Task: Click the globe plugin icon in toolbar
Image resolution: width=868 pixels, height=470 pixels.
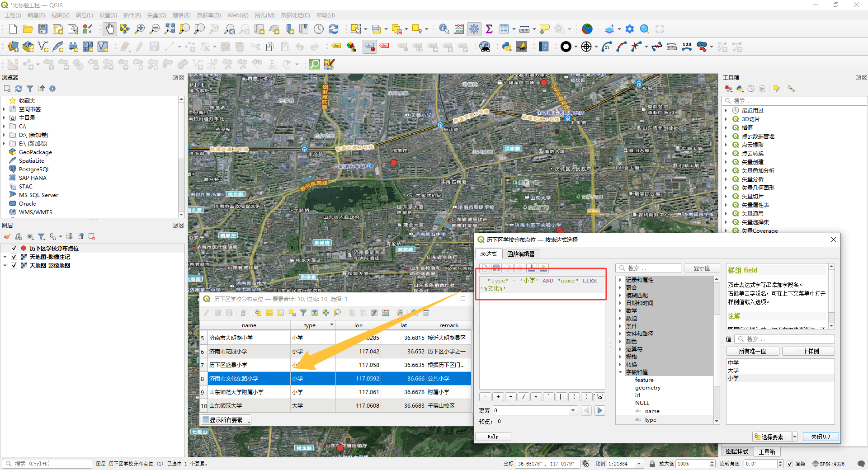Action: pyautogui.click(x=587, y=29)
